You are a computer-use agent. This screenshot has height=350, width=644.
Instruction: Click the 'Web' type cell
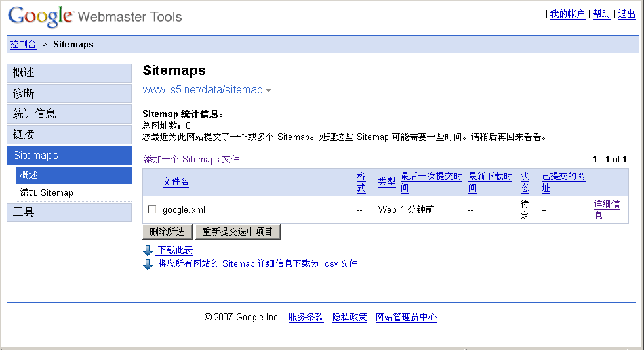tap(387, 209)
